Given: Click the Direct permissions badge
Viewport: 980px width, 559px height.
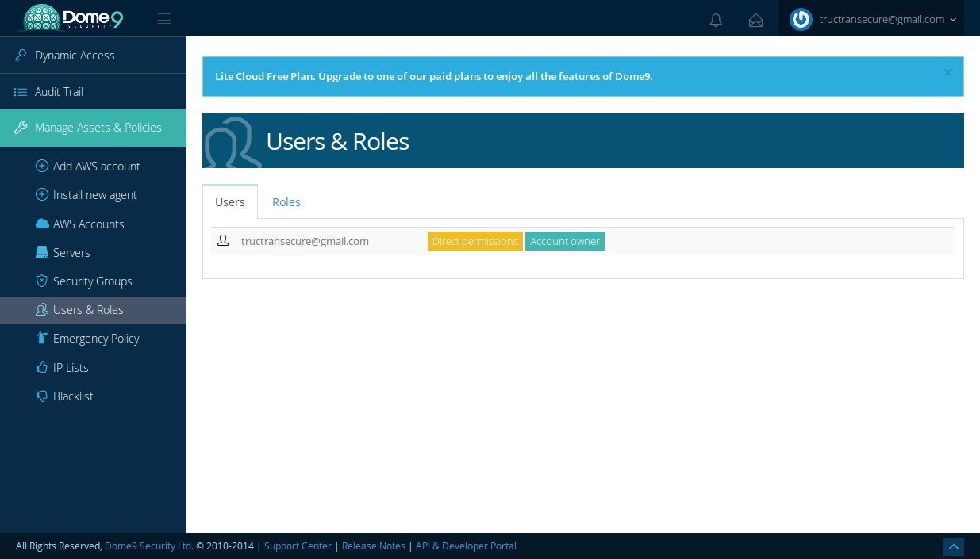Looking at the screenshot, I should click(475, 241).
